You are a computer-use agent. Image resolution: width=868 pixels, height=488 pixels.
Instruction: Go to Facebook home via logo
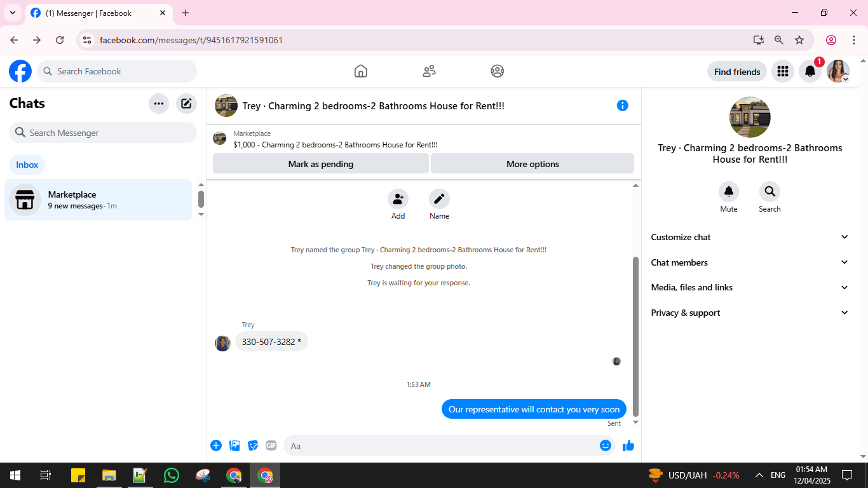(20, 71)
